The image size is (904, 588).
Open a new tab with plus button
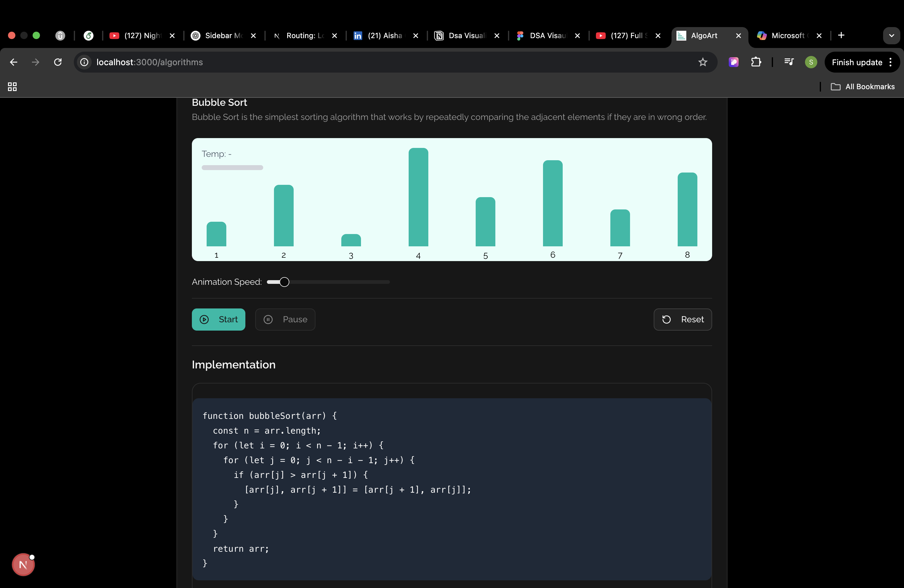coord(841,35)
